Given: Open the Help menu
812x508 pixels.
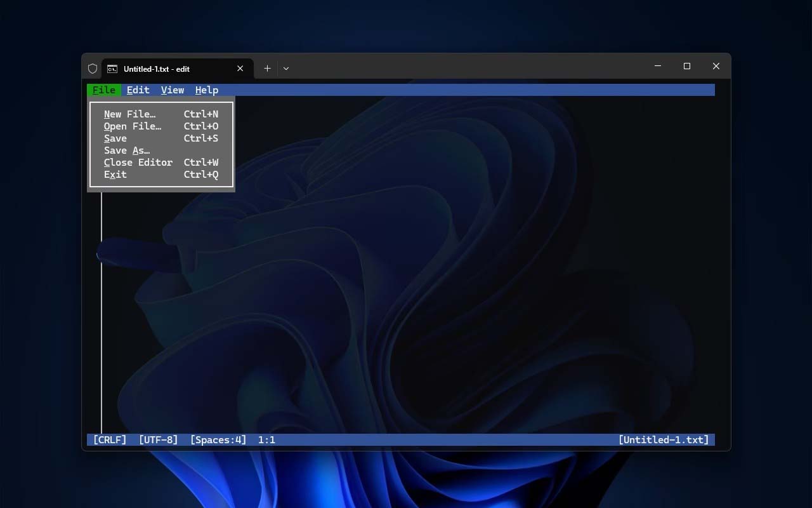Looking at the screenshot, I should (x=206, y=90).
